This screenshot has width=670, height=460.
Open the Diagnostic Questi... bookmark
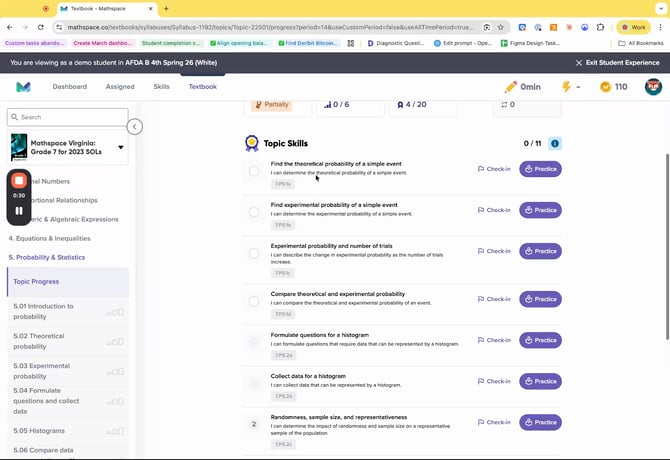coord(396,43)
